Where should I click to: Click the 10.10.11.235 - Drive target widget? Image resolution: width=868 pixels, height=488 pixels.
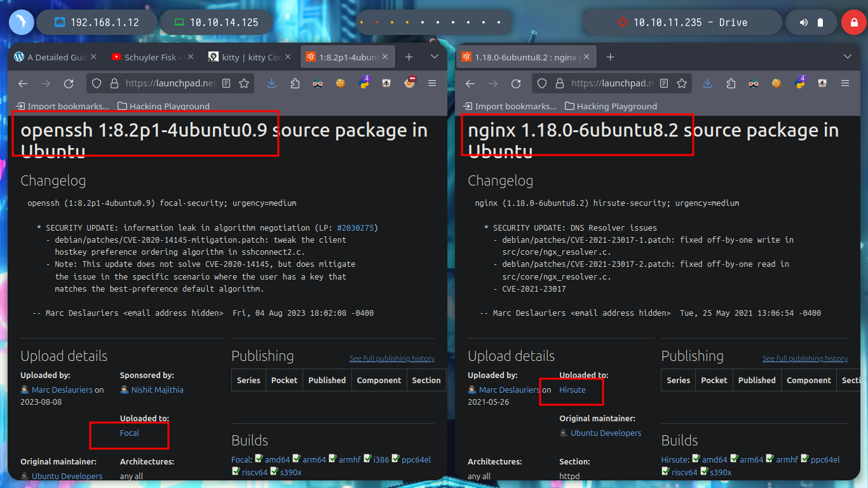(x=683, y=22)
